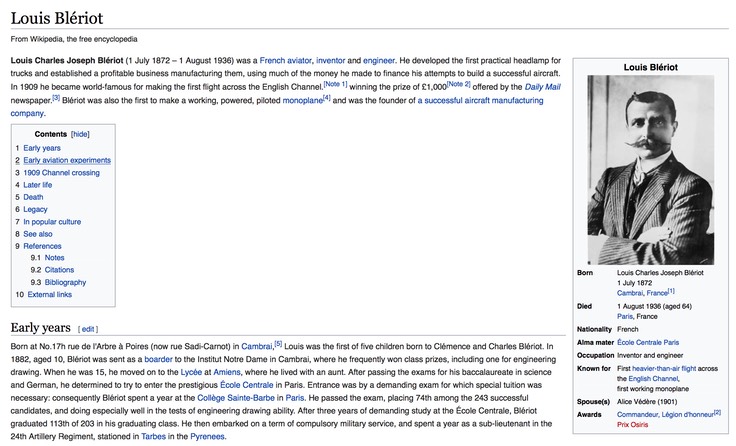Open Note 1 footnote reference
736x446 pixels.
click(x=335, y=84)
